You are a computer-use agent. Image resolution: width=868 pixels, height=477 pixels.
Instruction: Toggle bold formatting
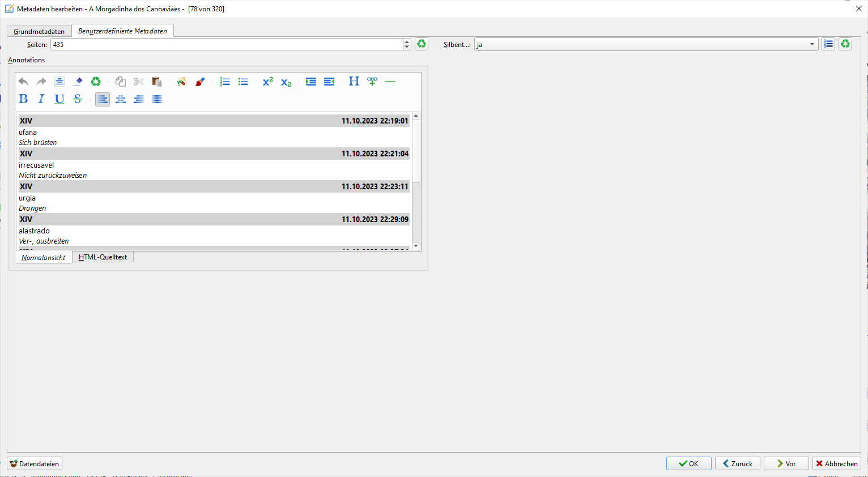(23, 99)
